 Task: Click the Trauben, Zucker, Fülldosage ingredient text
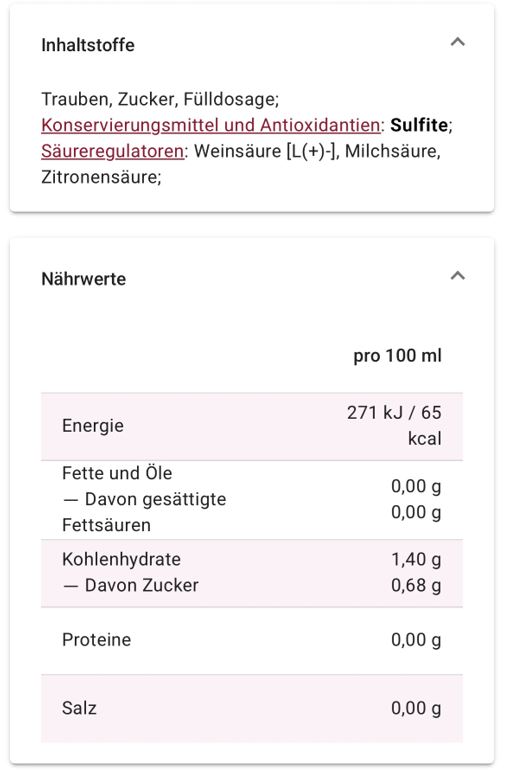[160, 100]
